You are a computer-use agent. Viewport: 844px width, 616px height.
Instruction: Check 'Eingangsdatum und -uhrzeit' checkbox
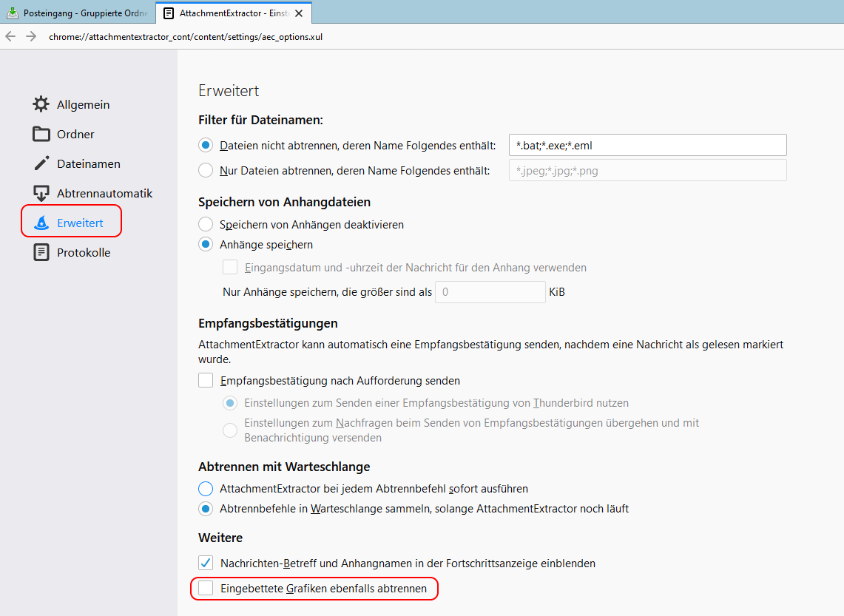pyautogui.click(x=230, y=268)
